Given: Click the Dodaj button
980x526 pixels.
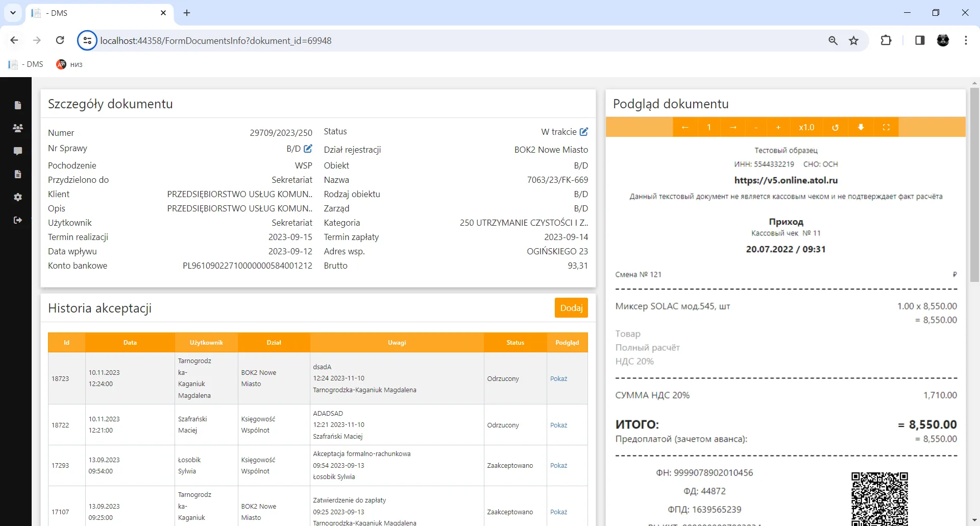Looking at the screenshot, I should tap(571, 308).
